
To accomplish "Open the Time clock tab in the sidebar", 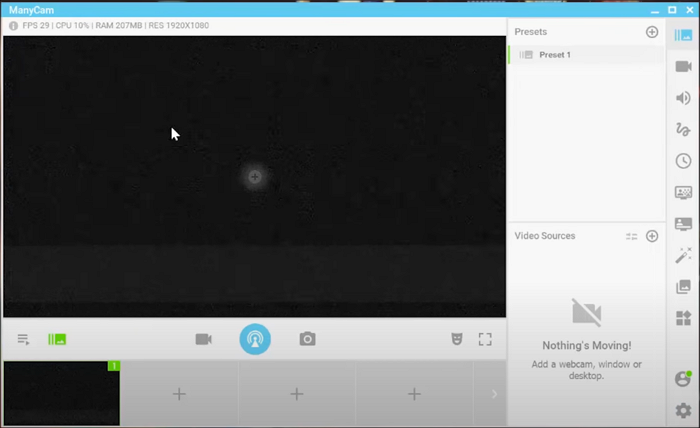I will pos(683,161).
